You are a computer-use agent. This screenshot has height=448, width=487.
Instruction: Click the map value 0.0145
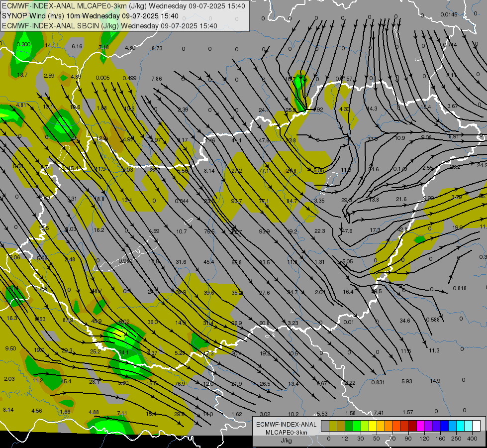point(449,14)
